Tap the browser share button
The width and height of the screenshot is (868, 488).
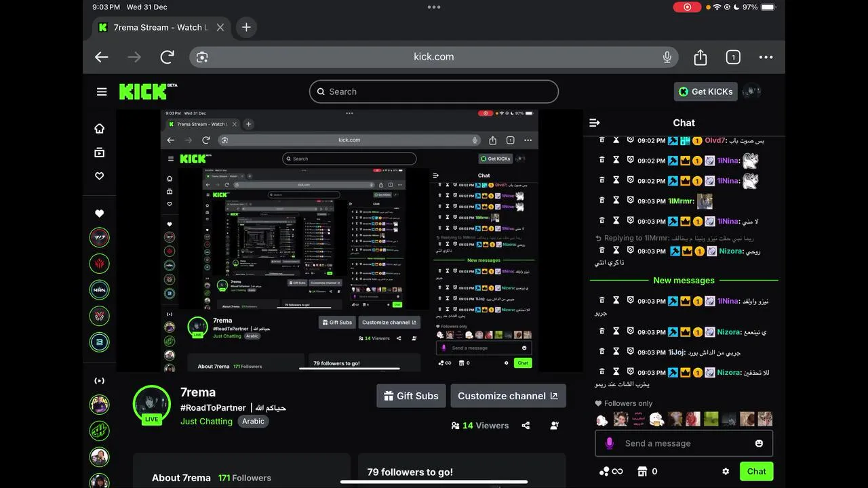[x=701, y=57]
